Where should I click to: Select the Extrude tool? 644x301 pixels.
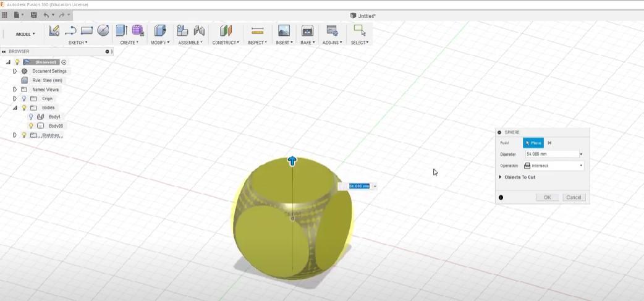(122, 31)
